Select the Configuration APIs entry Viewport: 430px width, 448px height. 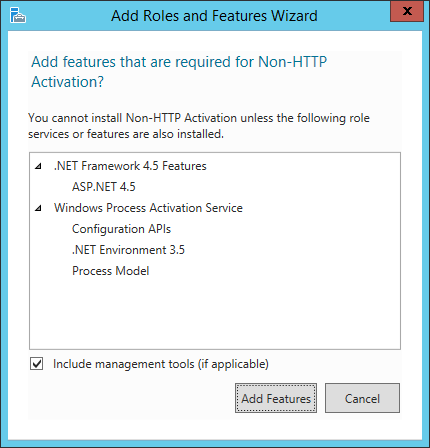coord(121,229)
